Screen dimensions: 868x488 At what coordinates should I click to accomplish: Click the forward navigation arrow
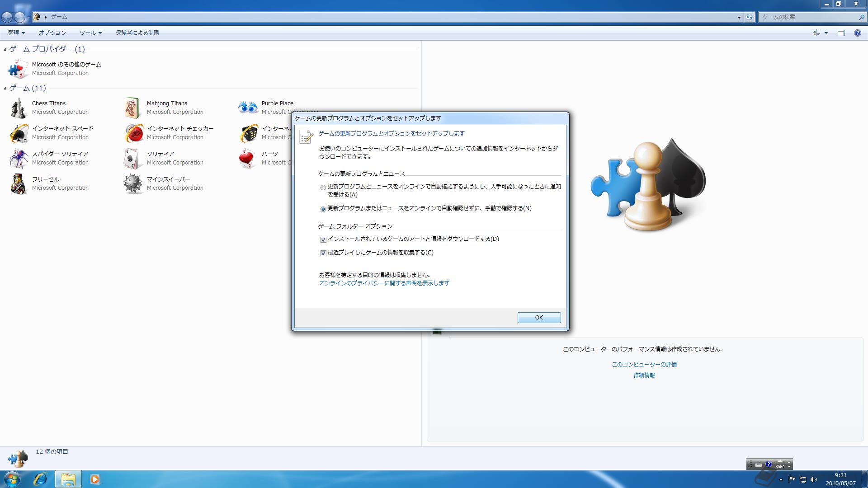click(19, 17)
